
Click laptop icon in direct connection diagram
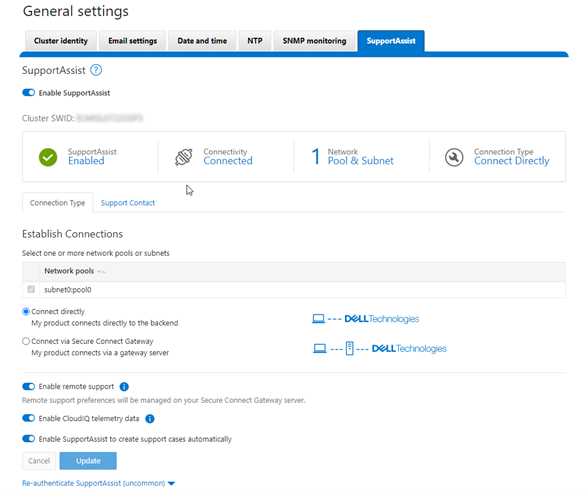pos(318,319)
